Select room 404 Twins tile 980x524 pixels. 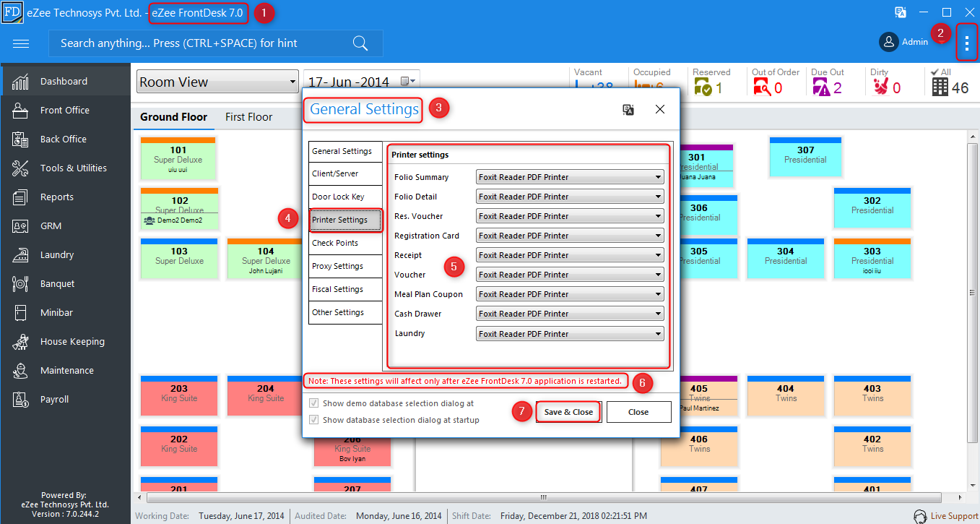click(786, 395)
